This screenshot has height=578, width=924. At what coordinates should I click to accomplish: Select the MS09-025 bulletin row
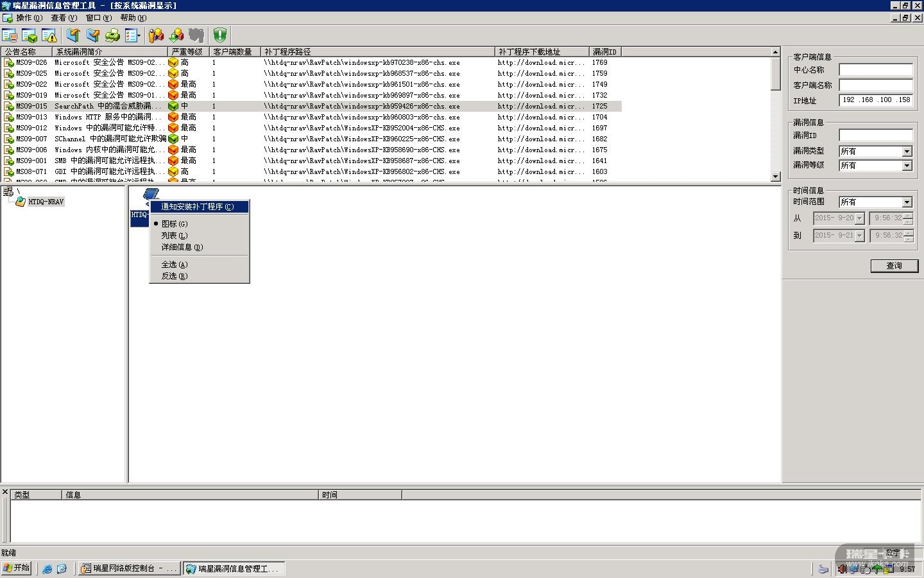312,74
